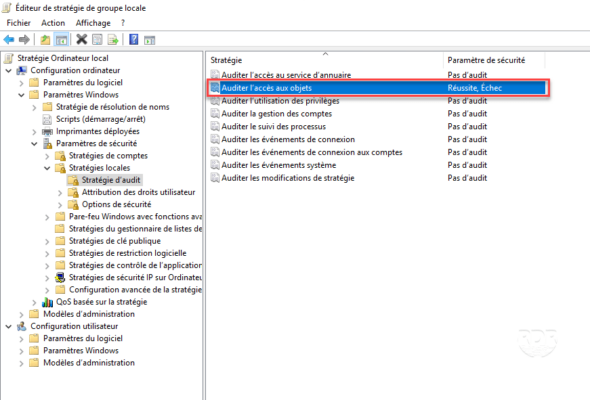
Task: Select Auditer les événements de connexion policy
Action: 288,139
